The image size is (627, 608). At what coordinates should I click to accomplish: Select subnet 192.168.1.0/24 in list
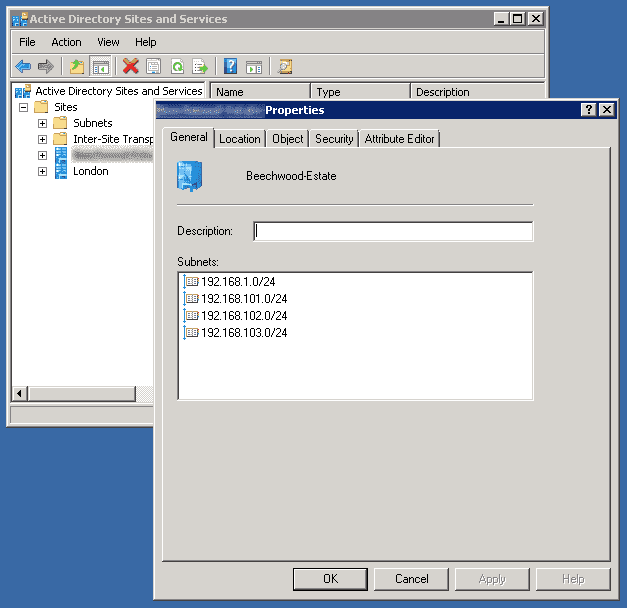click(x=238, y=282)
